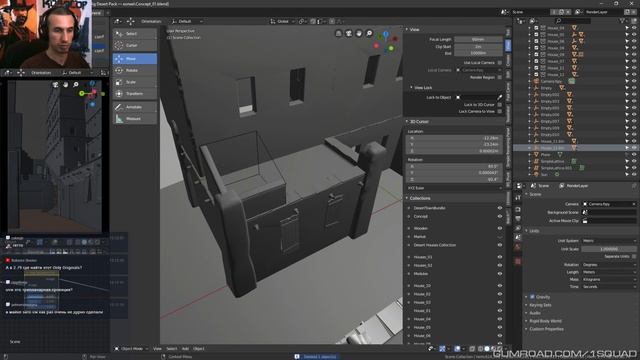Click the sun icon of Sun outliner row
This screenshot has height=360, width=640.
point(536,174)
